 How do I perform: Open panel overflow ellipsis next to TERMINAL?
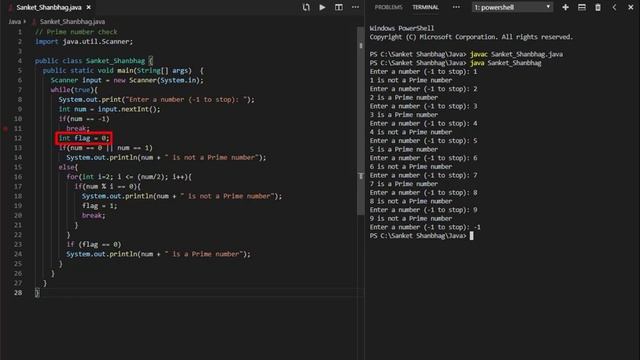(x=456, y=7)
